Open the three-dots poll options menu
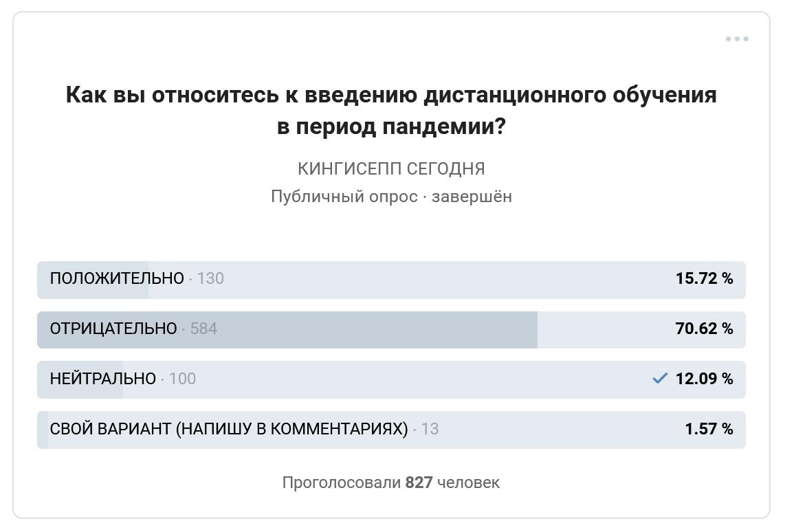 click(737, 39)
